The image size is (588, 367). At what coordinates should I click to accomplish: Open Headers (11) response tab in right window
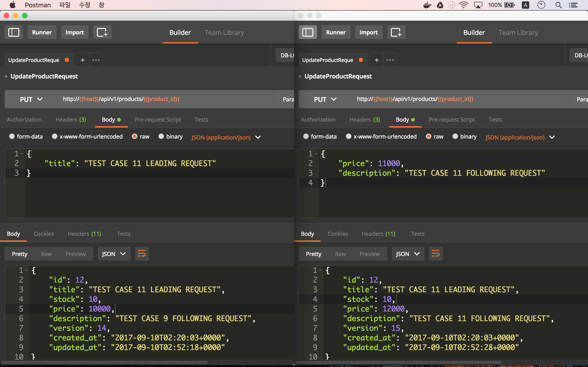click(x=378, y=234)
